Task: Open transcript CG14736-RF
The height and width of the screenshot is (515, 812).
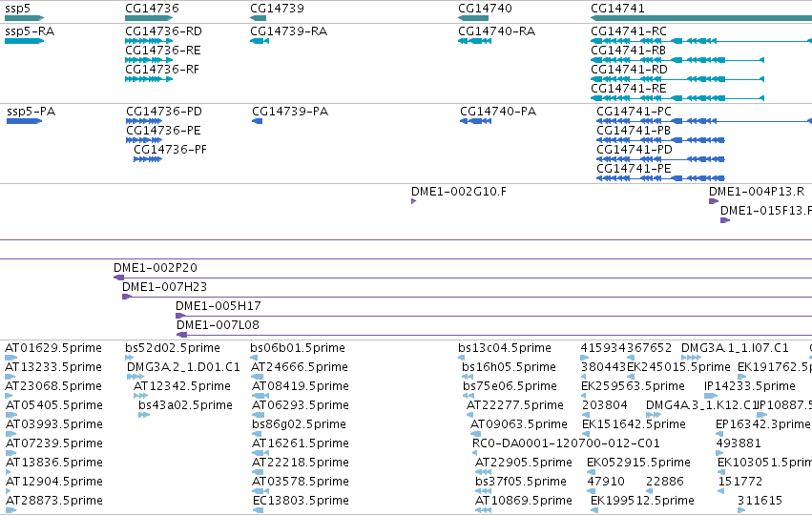Action: [162, 70]
